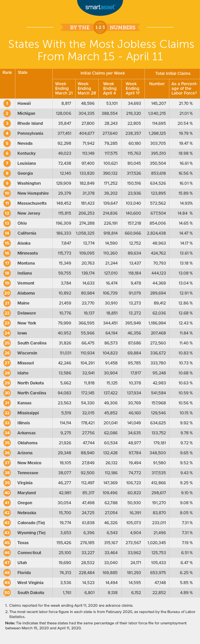Click the Rank column header
Screen dimensions: 200x644
tap(7, 73)
